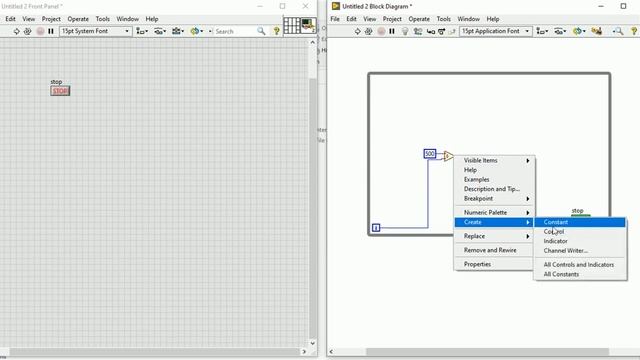Screen dimensions: 640x360
Task: Toggle Highlight Execution light bulb
Action: pyautogui.click(x=404, y=31)
